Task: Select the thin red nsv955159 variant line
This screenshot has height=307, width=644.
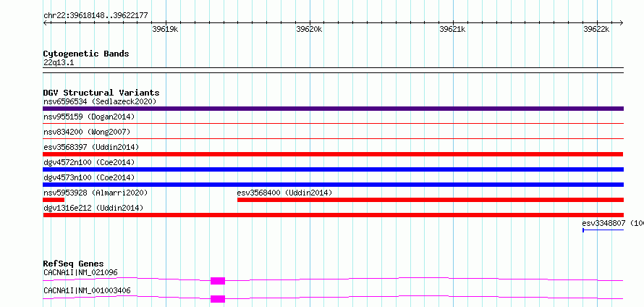Action: 333,123
